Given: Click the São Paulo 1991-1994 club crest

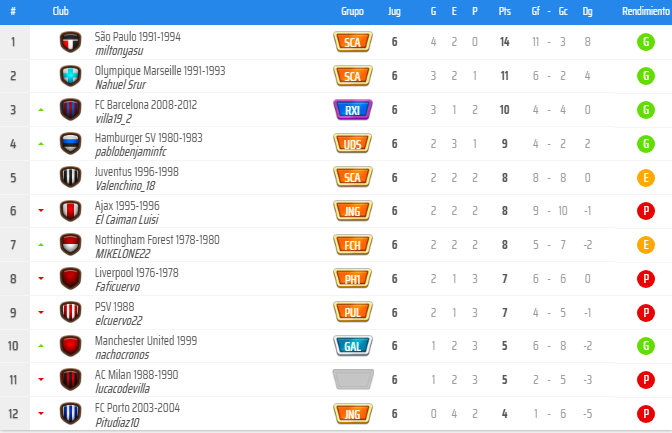Looking at the screenshot, I should point(69,42).
